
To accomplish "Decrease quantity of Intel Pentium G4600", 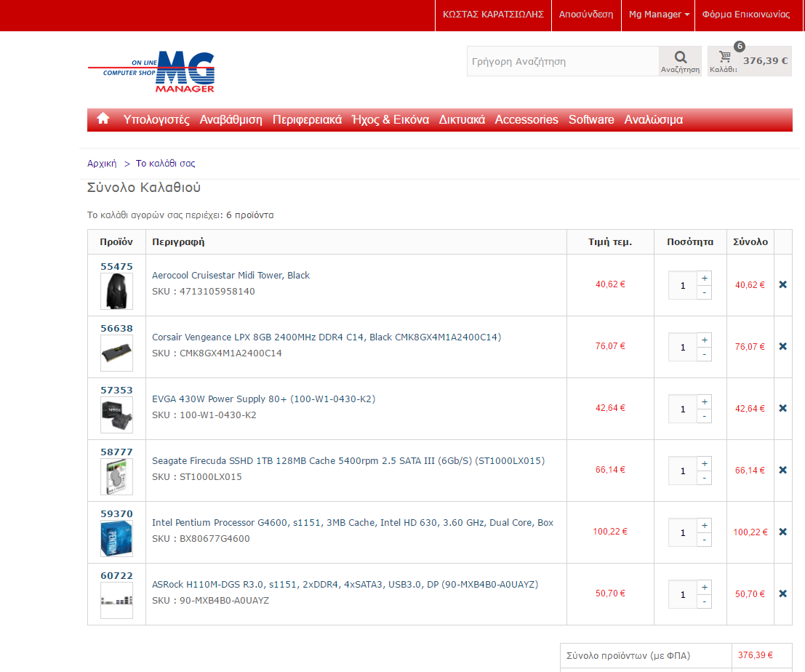I will [705, 540].
